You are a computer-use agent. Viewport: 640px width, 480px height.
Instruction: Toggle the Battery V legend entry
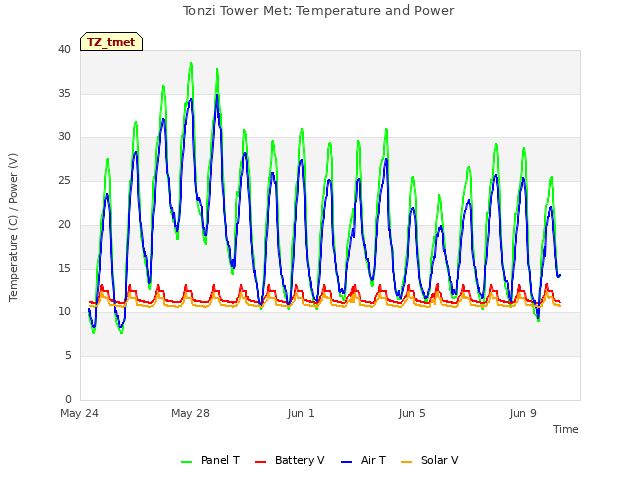tap(289, 460)
